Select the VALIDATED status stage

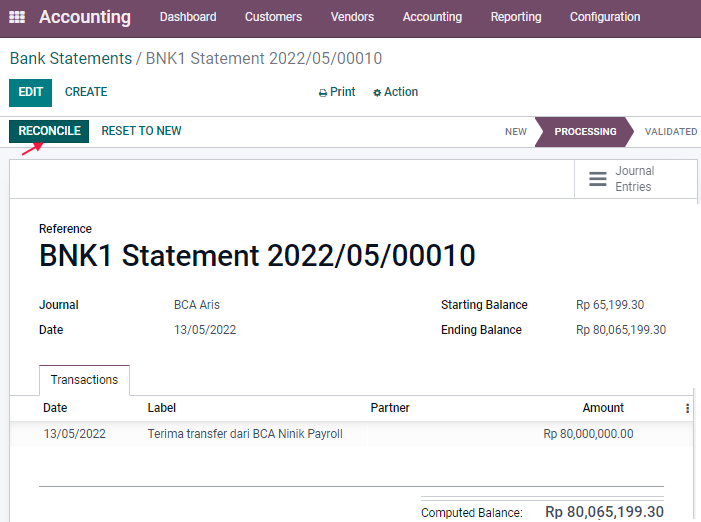click(671, 132)
